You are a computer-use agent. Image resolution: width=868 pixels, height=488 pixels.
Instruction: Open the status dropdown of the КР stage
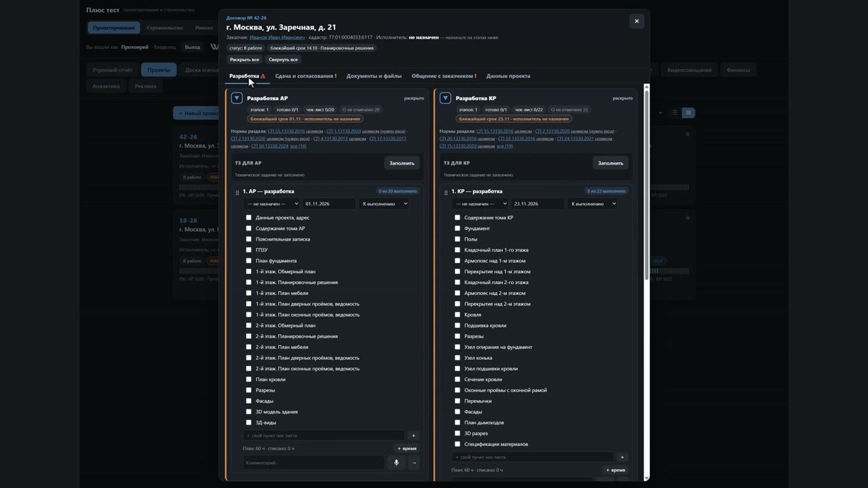coord(593,203)
